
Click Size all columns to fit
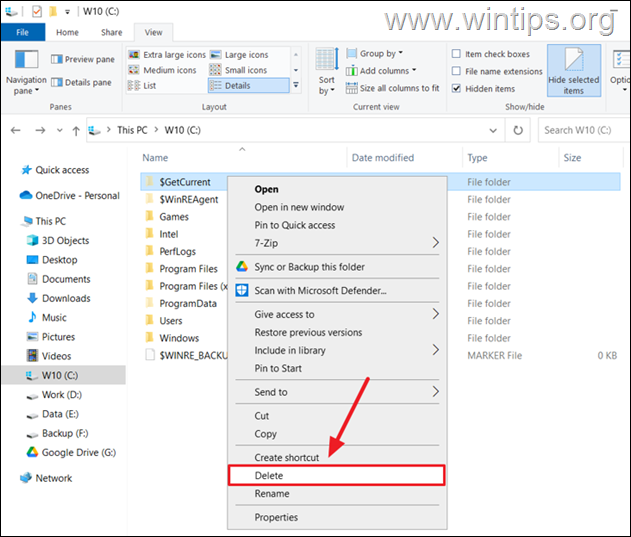pyautogui.click(x=392, y=88)
